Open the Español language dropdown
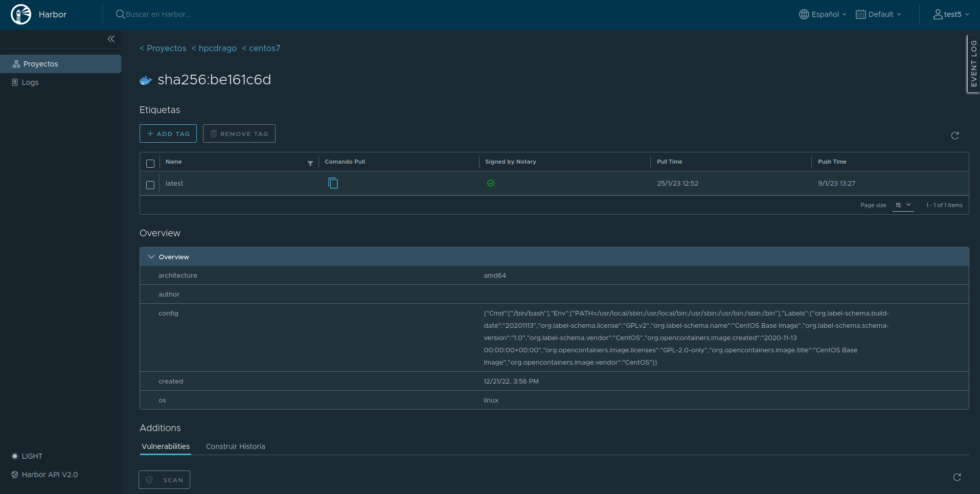Screen dimensions: 980x494 [823, 14]
